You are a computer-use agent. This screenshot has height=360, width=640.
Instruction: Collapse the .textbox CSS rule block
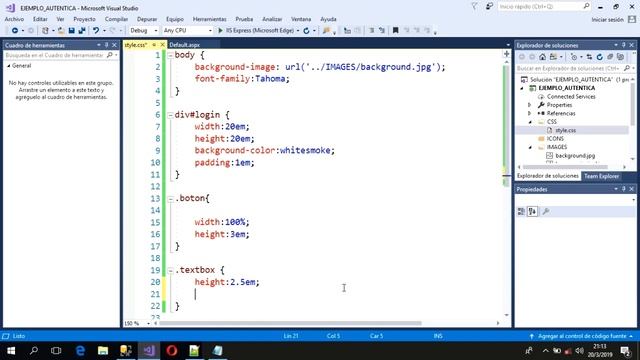coord(170,270)
